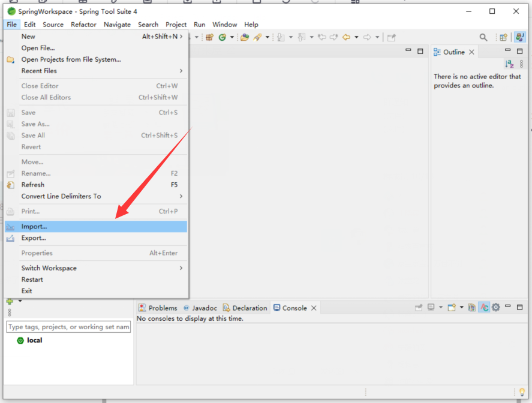
Task: Open the New submenu in File menu
Action: [96, 37]
